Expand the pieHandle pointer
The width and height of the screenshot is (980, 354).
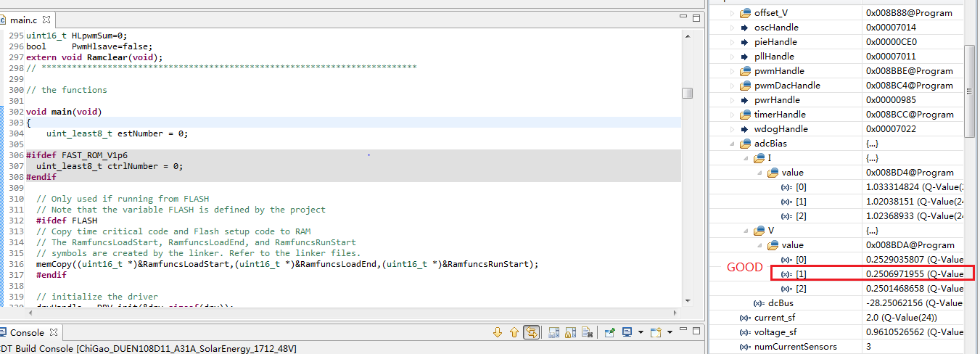pyautogui.click(x=731, y=42)
